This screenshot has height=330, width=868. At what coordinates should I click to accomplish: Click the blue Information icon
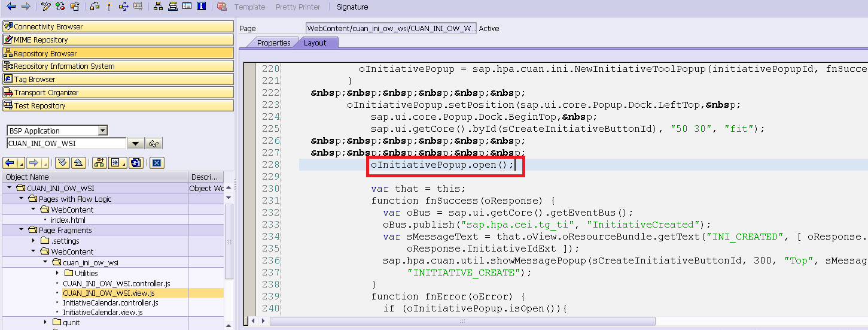point(201,7)
